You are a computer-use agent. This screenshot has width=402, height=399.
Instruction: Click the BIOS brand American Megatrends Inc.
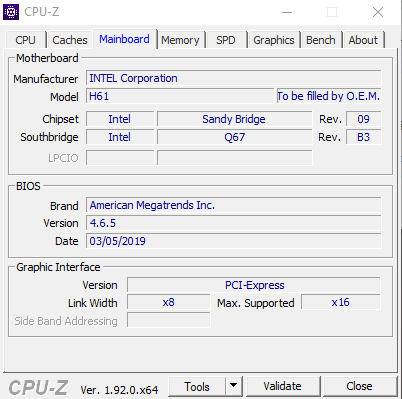(x=233, y=205)
